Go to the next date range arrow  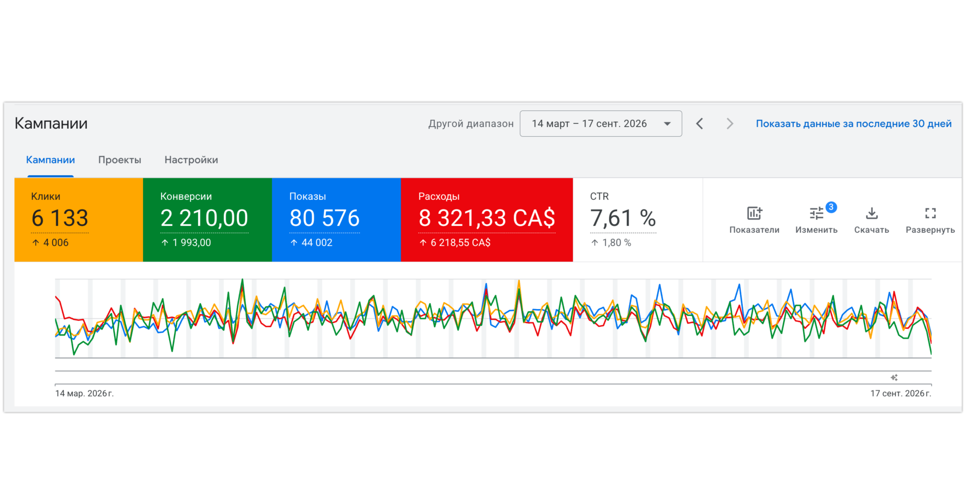[729, 123]
